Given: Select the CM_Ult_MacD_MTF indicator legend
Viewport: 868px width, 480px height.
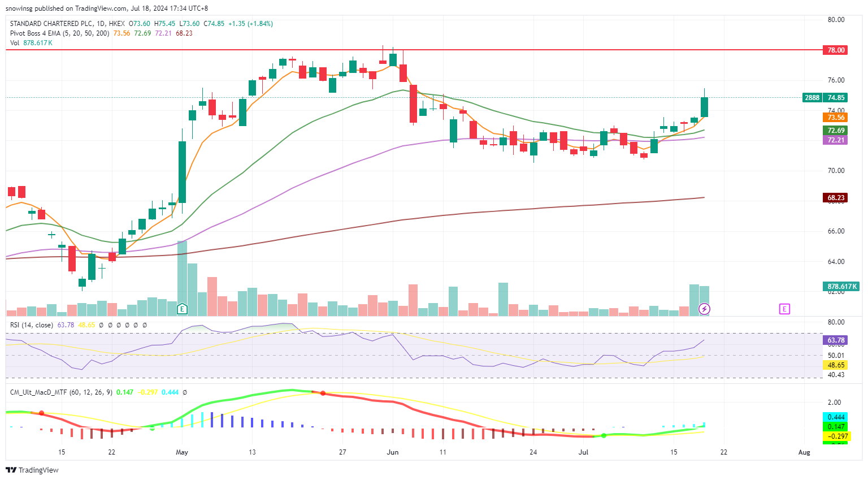Looking at the screenshot, I should (x=61, y=392).
